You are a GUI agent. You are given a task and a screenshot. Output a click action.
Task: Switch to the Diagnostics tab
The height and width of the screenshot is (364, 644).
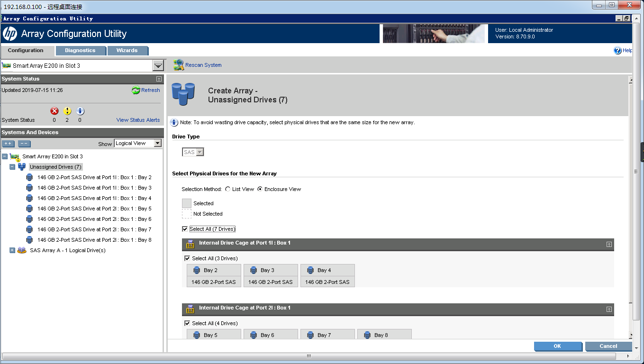tap(80, 50)
